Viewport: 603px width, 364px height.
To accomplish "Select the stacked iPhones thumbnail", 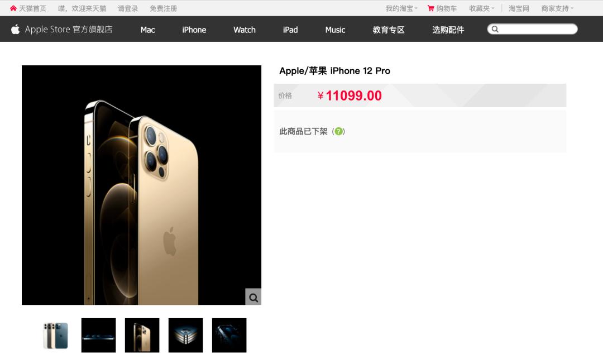I will pyautogui.click(x=185, y=336).
